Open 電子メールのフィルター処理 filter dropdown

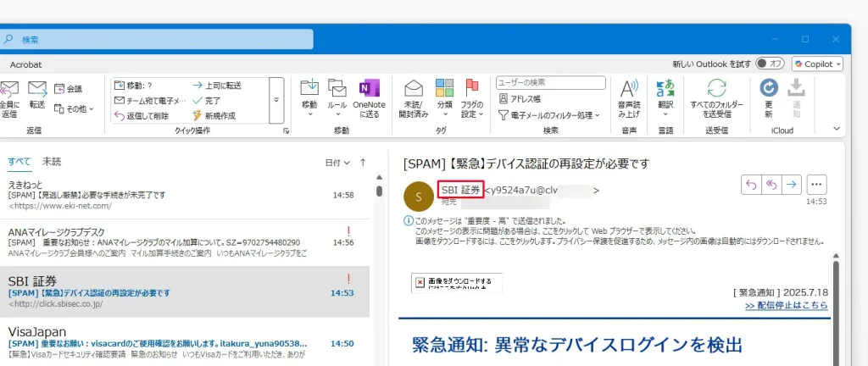click(x=549, y=115)
